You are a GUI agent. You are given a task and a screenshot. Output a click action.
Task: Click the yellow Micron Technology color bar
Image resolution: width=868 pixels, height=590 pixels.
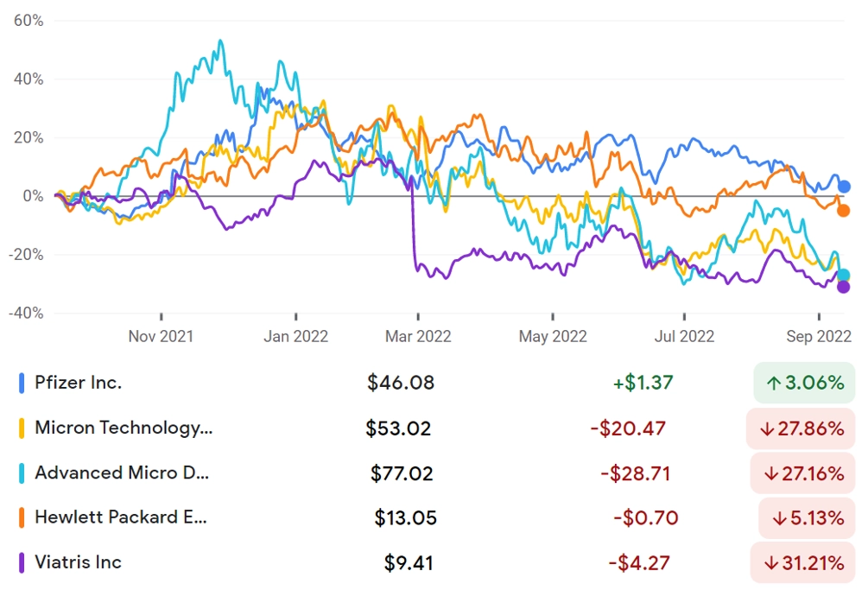point(22,428)
